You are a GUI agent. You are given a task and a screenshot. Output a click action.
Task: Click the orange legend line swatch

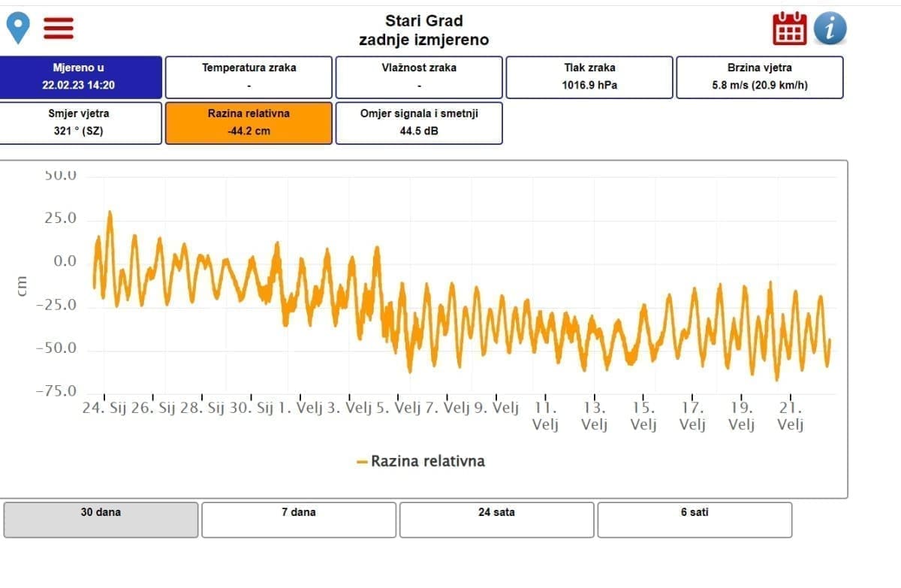(x=362, y=462)
